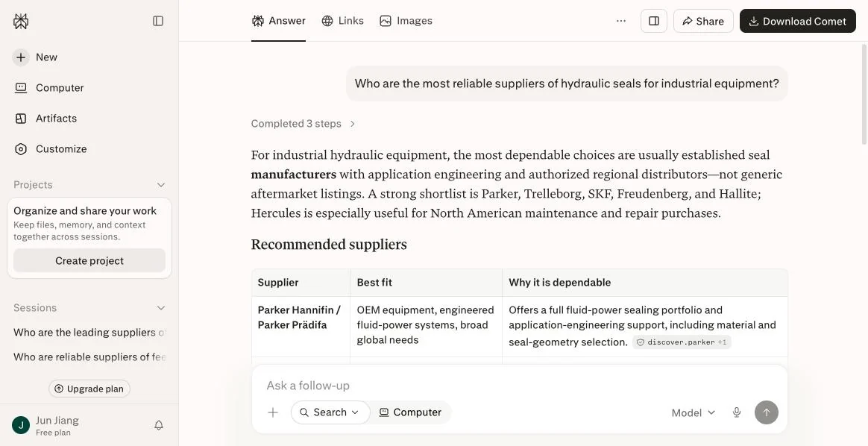Open the discover.parker source citation
868x446 pixels.
click(682, 342)
